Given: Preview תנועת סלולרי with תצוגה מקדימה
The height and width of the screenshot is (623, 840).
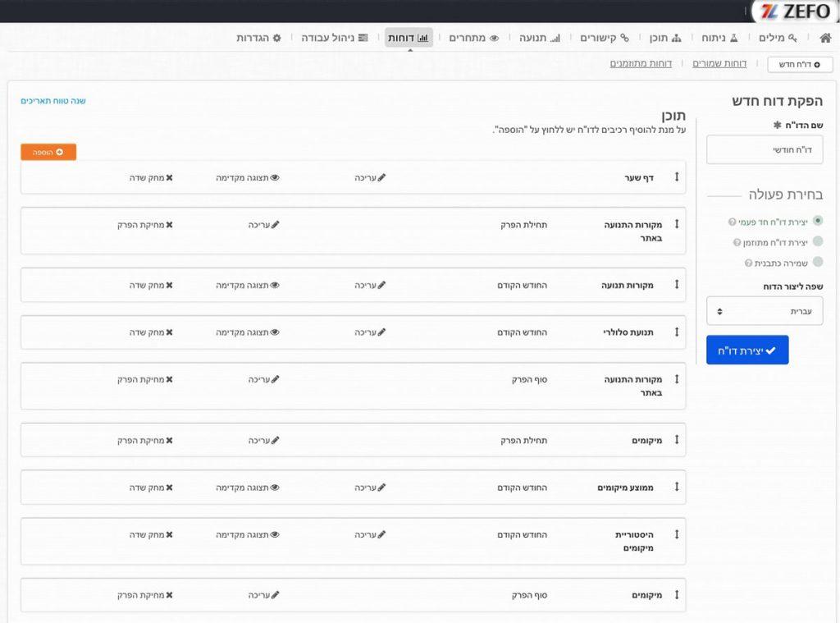Looking at the screenshot, I should tap(248, 332).
